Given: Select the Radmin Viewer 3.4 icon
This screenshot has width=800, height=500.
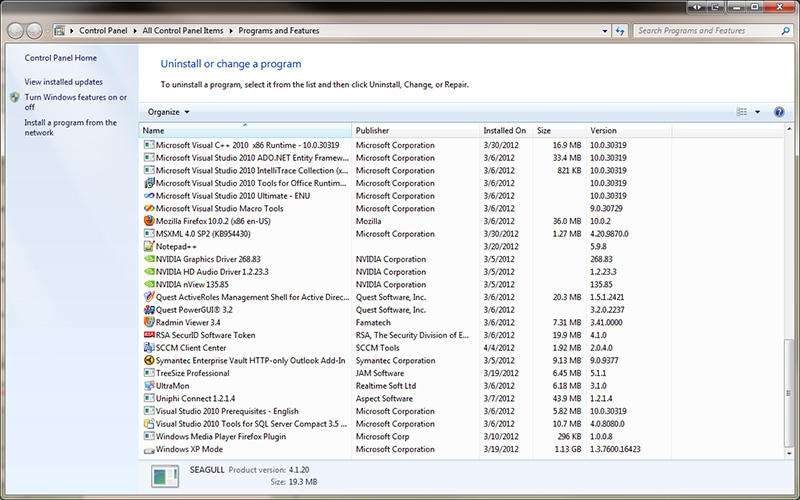Looking at the screenshot, I should coord(149,322).
